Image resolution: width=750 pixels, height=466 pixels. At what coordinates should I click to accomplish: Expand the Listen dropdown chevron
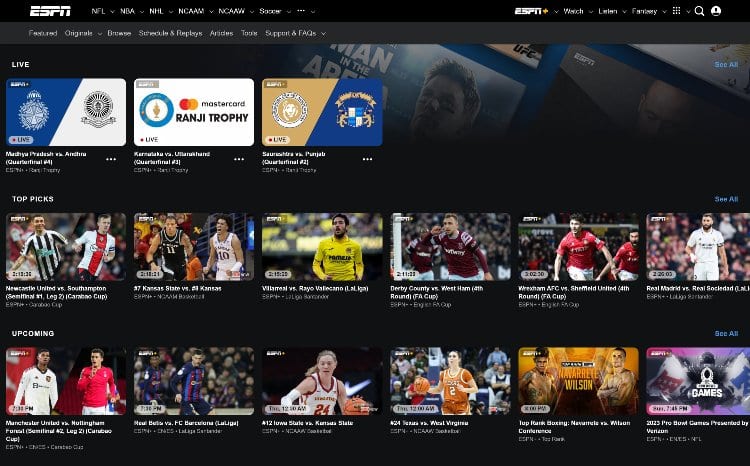(624, 11)
